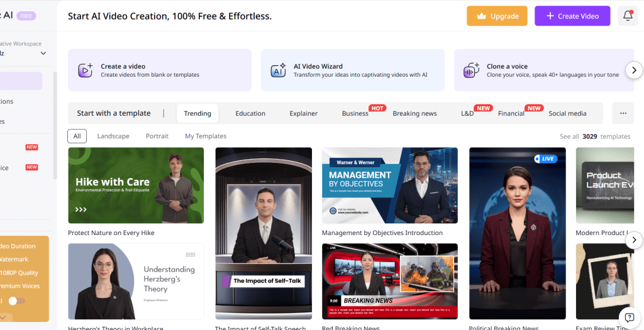Click Premium Voices in upgrade panel
Viewport: 644px width, 330px height.
[19, 285]
